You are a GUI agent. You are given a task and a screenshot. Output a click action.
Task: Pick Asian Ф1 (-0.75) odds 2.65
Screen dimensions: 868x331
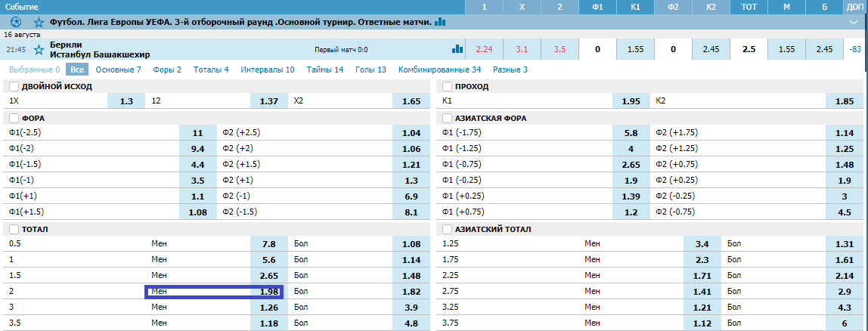click(631, 165)
